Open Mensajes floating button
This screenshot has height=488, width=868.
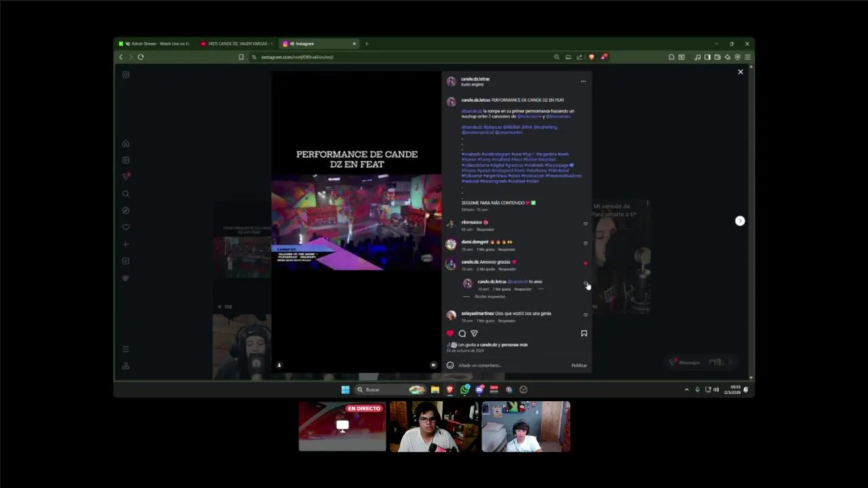pyautogui.click(x=701, y=362)
